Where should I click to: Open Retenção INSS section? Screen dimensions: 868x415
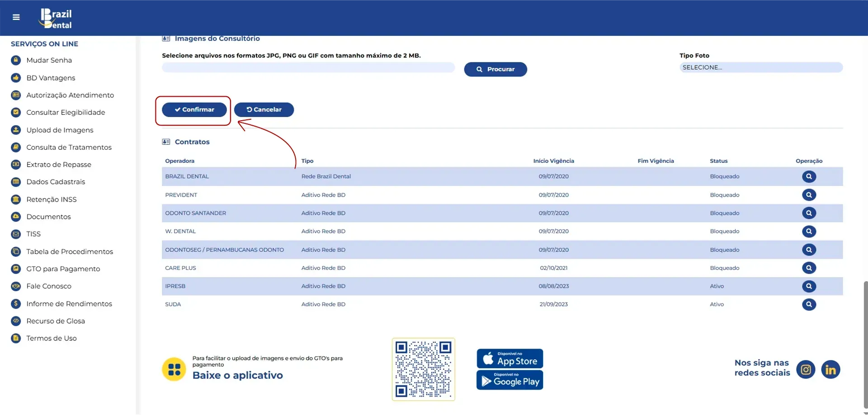pos(52,199)
